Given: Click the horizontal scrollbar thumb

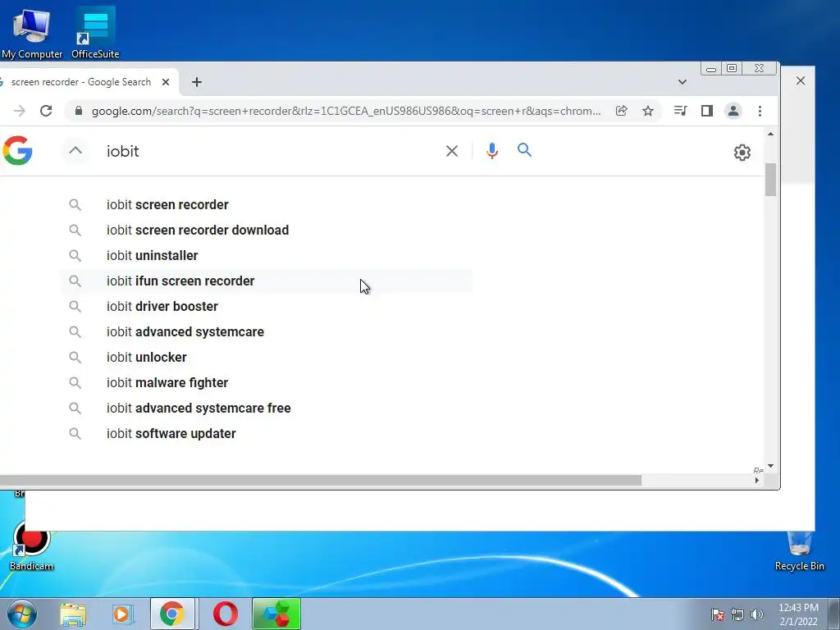Looking at the screenshot, I should coord(321,480).
